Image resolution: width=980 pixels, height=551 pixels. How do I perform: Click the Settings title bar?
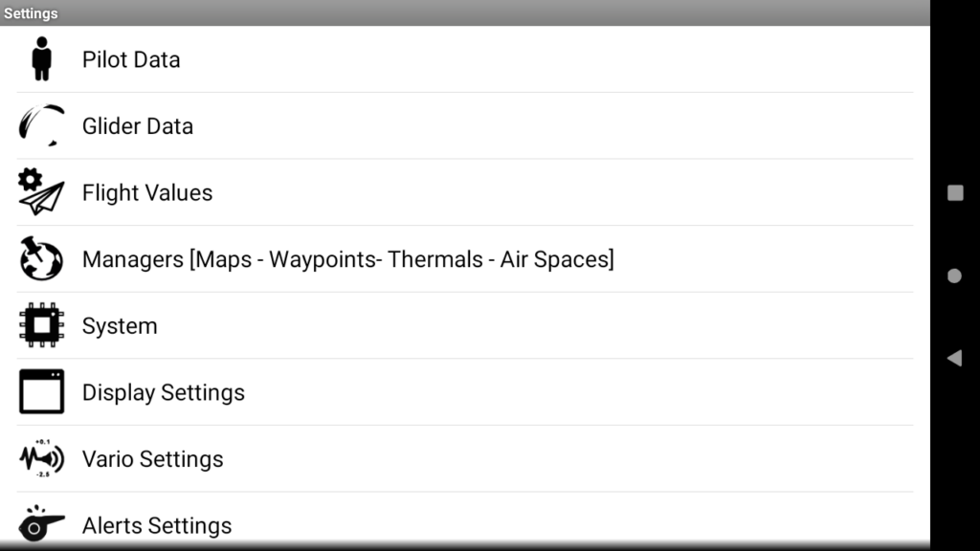465,13
